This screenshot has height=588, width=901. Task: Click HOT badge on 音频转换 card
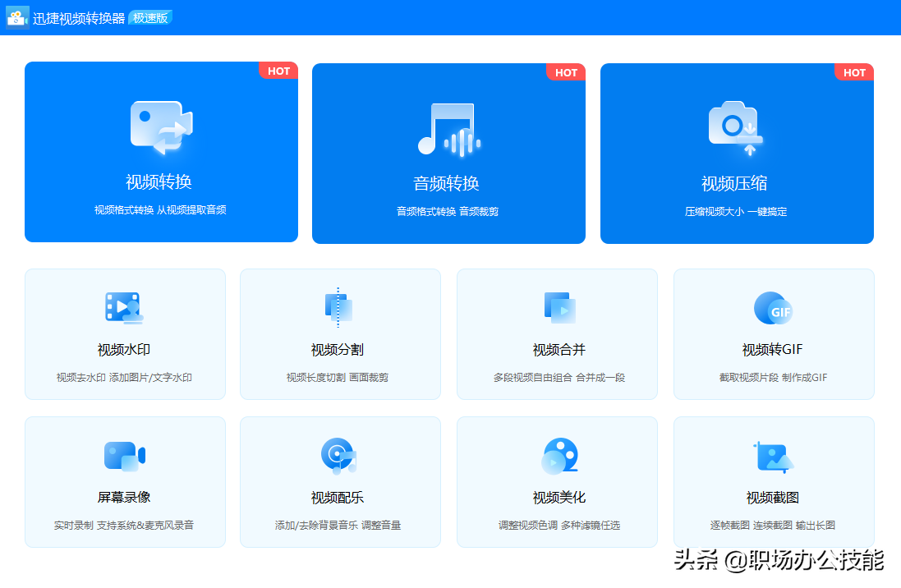566,72
